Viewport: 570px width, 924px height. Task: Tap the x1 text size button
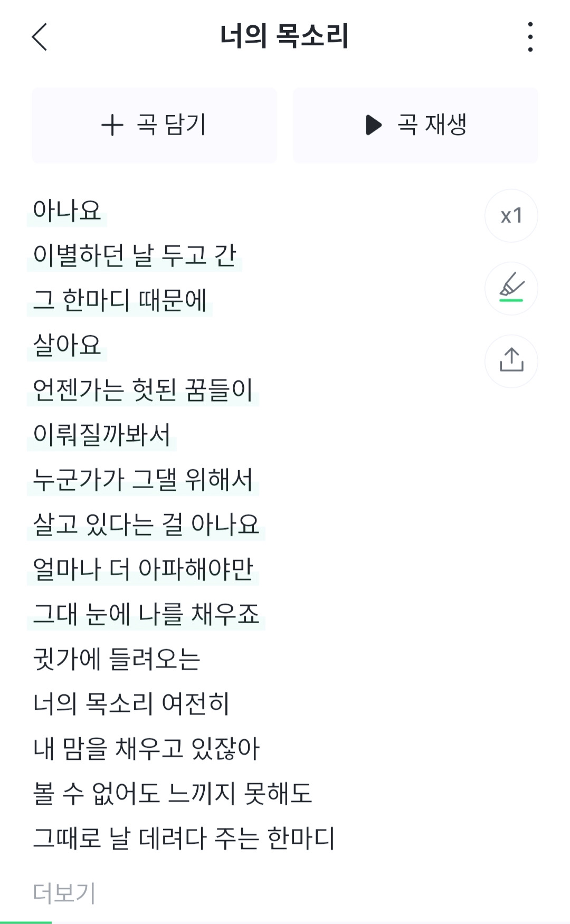point(511,216)
